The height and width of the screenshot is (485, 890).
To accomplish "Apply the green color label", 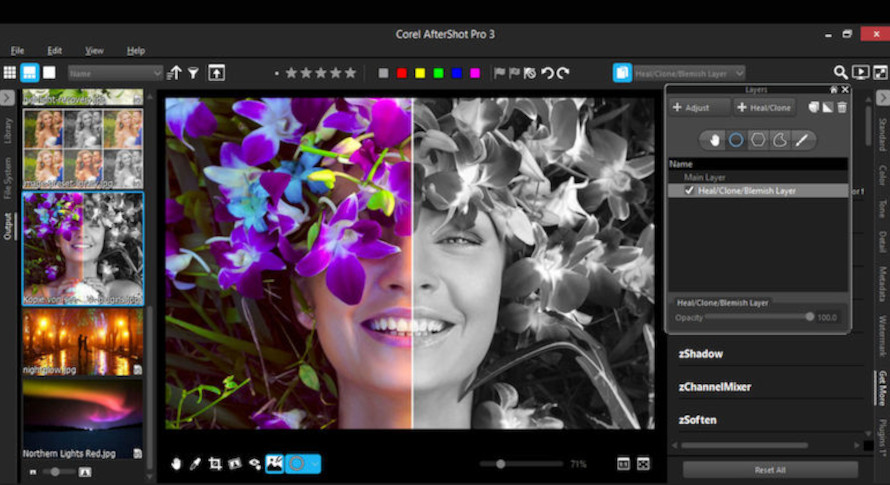I will [x=438, y=73].
